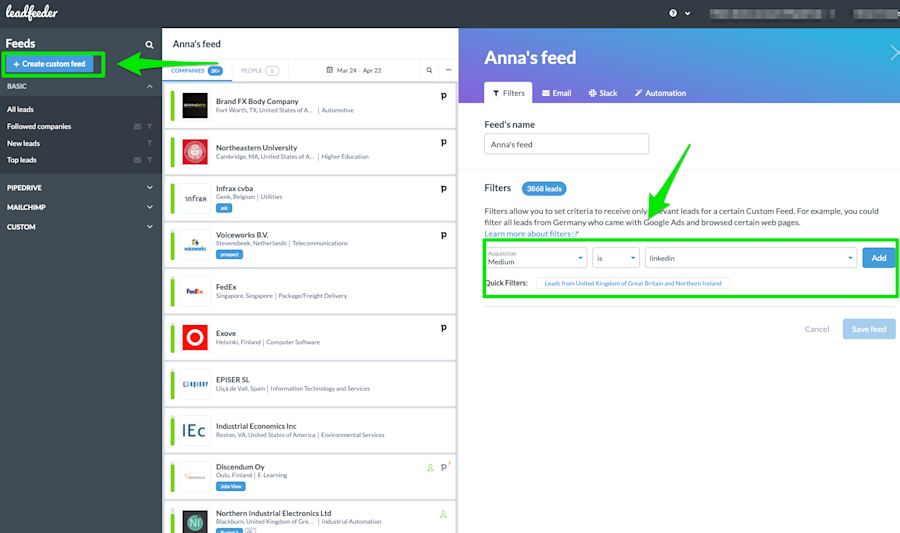This screenshot has width=900, height=533.
Task: Open the Acquisition Medium filter dropdown
Action: 535,258
